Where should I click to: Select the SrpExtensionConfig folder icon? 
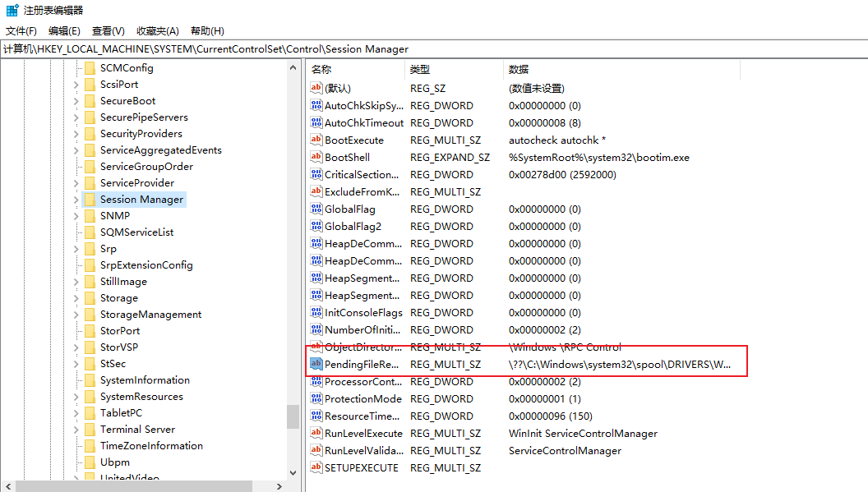click(90, 265)
